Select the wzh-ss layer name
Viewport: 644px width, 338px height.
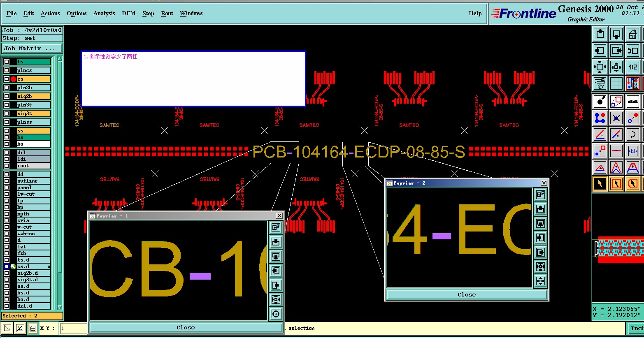[34, 234]
